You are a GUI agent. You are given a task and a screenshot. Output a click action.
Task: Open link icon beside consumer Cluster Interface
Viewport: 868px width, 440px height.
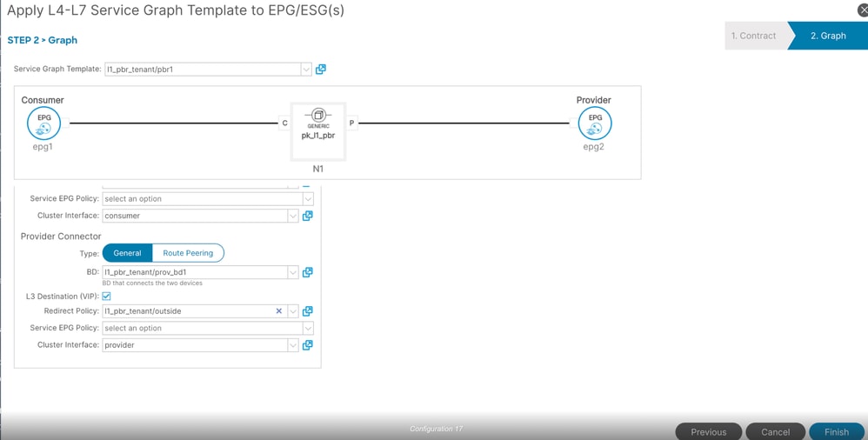point(308,216)
